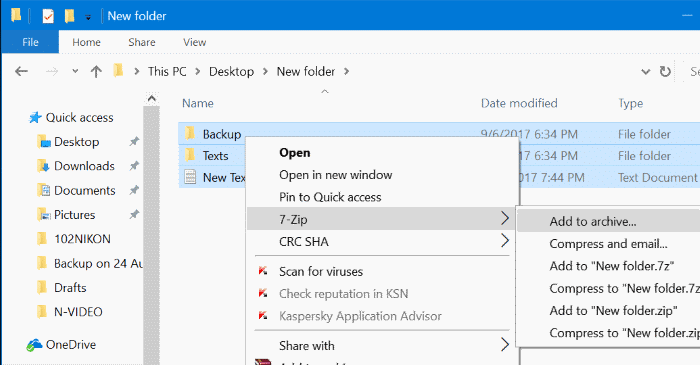The width and height of the screenshot is (700, 365).
Task: Open Quick access in navigation pane
Action: click(x=79, y=118)
